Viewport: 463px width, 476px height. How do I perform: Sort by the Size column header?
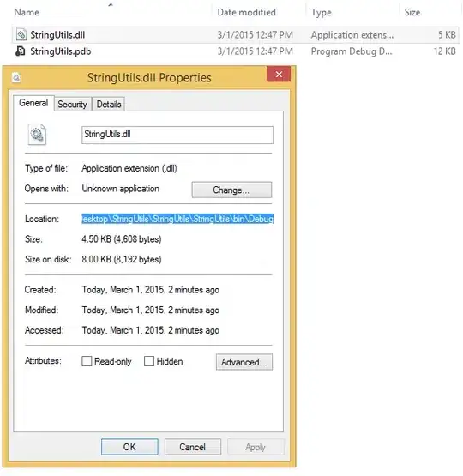point(412,13)
